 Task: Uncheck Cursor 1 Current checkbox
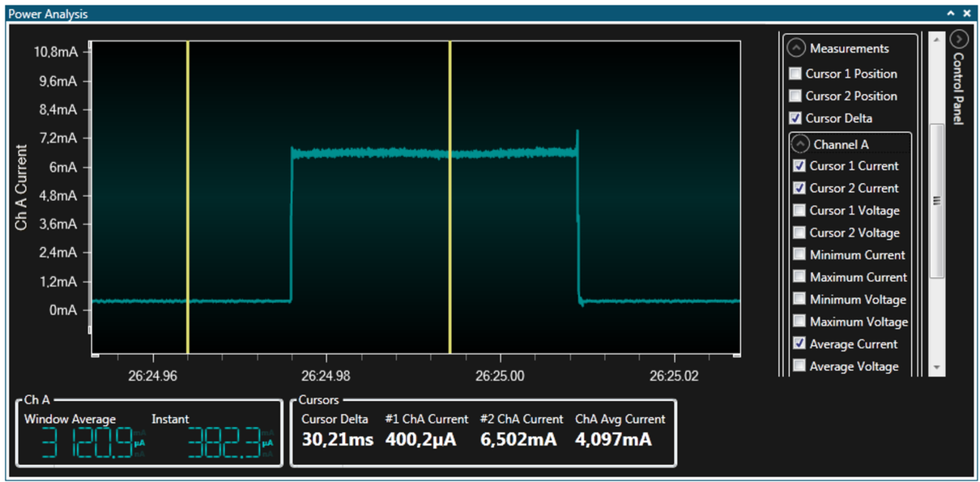[800, 166]
